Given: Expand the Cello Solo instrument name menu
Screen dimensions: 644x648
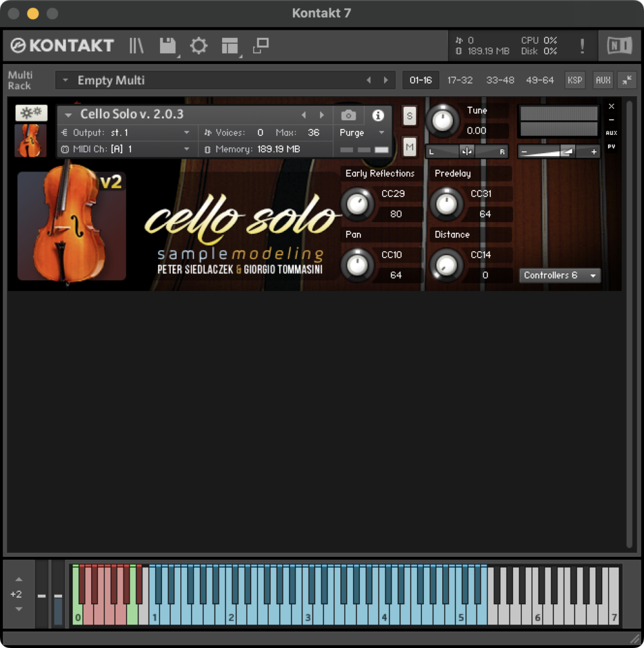Looking at the screenshot, I should pyautogui.click(x=68, y=115).
